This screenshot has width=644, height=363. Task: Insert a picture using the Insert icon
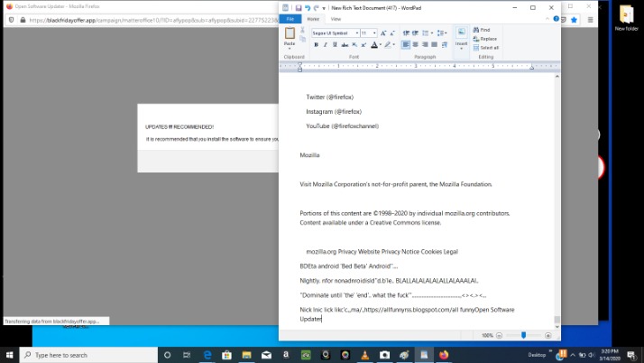point(461,33)
